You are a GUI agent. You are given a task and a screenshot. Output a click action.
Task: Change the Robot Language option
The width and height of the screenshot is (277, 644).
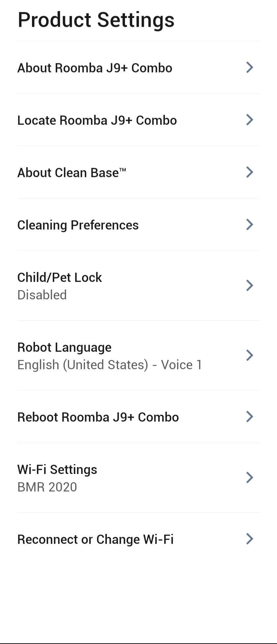pyautogui.click(x=64, y=347)
